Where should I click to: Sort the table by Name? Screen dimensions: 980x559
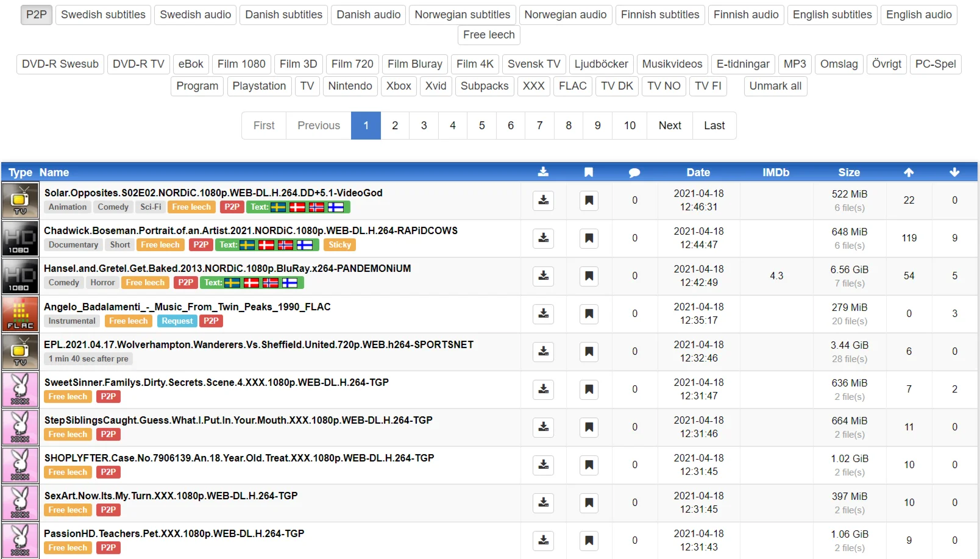[54, 173]
